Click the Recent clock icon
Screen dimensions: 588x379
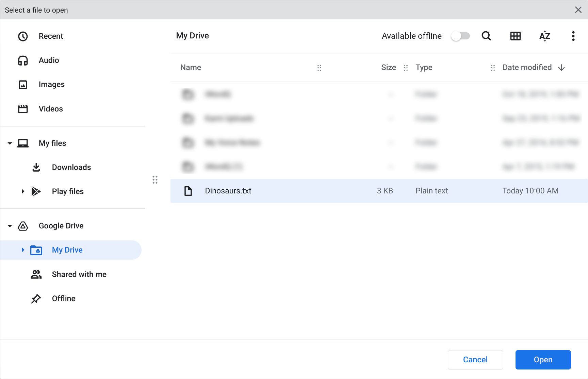pos(23,36)
